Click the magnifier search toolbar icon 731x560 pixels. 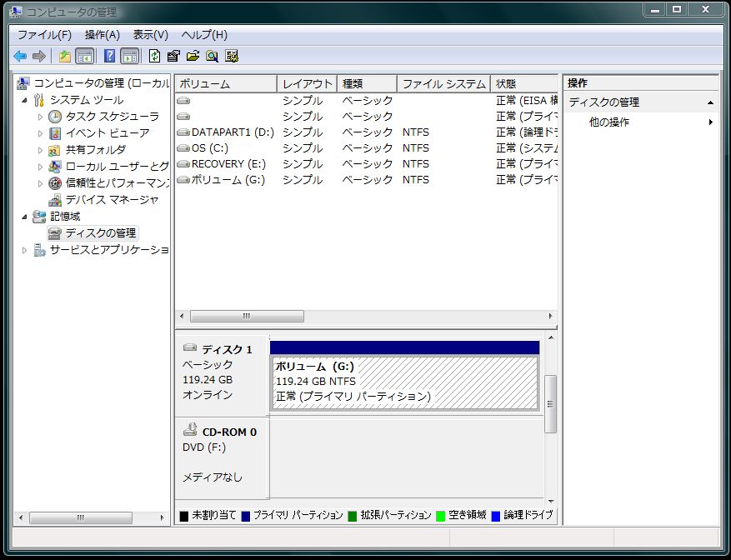tap(212, 57)
